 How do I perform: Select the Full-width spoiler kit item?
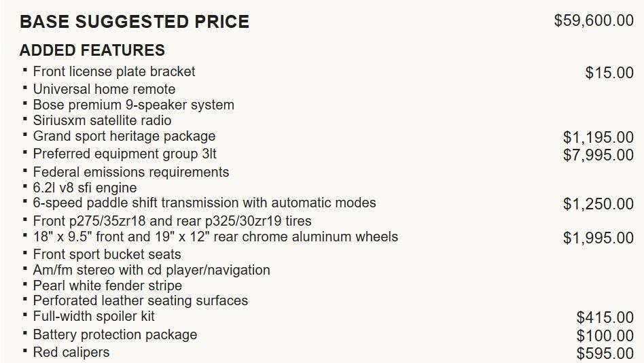click(x=94, y=316)
